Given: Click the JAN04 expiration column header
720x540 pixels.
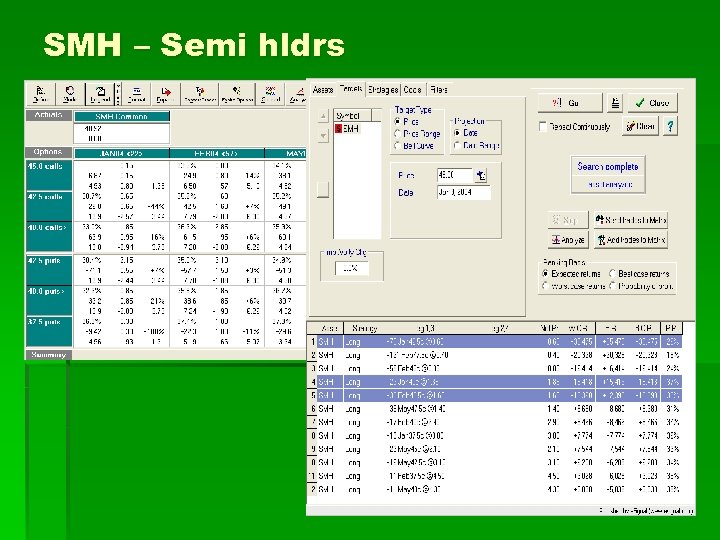Looking at the screenshot, I should point(122,153).
